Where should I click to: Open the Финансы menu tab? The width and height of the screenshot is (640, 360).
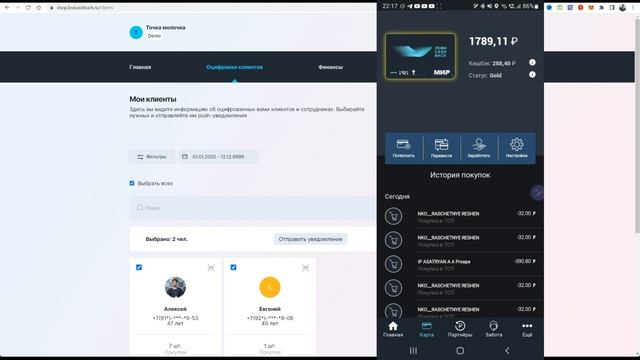point(330,67)
